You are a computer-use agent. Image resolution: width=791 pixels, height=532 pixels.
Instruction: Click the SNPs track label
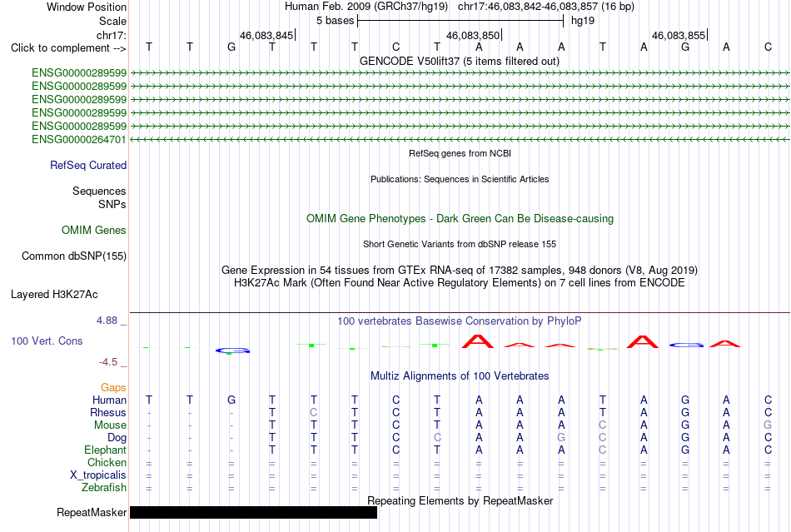coord(112,205)
